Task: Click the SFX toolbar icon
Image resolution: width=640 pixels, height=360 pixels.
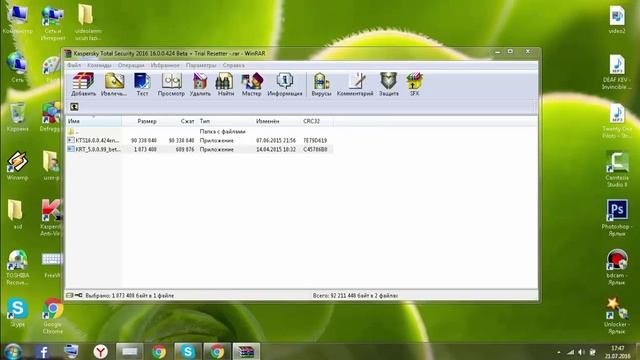Action: [x=414, y=84]
